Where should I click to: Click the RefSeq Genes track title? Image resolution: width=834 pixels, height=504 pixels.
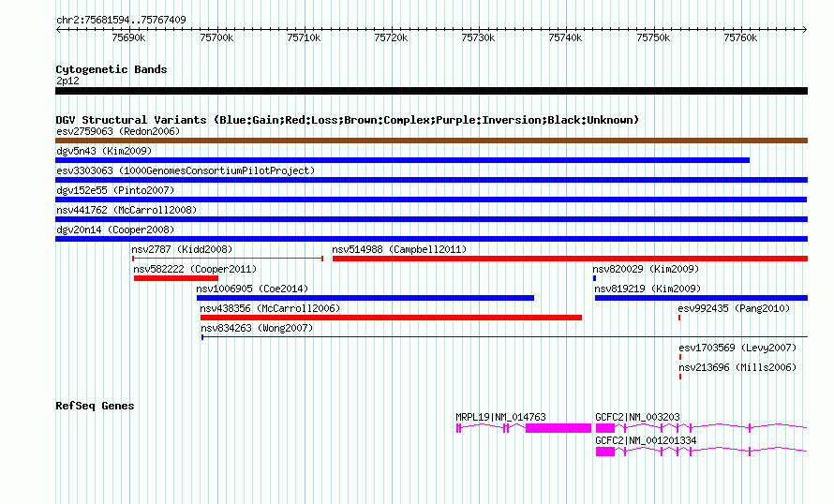[95, 406]
